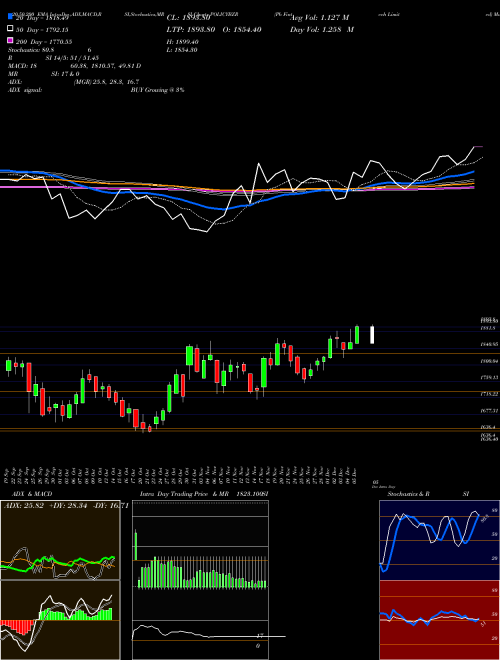Viewport: 500px width, 660px height.
Task: Click the 1718.22 price axis label
Action: (x=489, y=394)
